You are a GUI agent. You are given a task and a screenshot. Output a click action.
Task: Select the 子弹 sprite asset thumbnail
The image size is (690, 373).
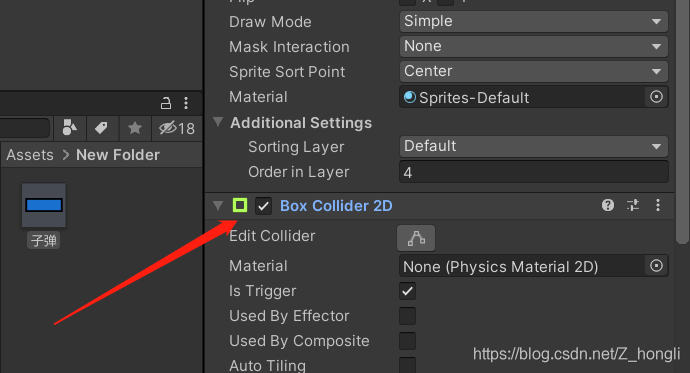point(44,205)
